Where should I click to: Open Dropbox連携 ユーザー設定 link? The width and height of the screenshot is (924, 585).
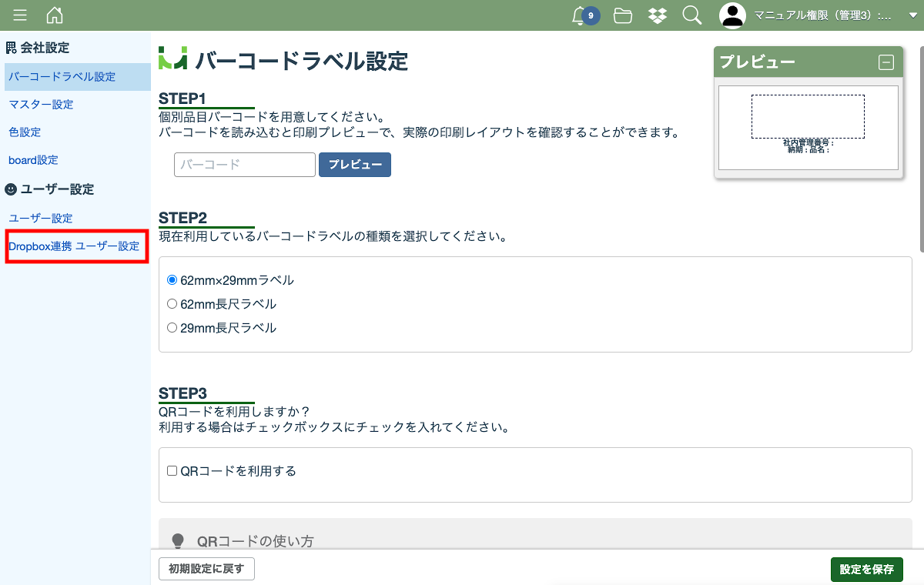[x=74, y=246]
